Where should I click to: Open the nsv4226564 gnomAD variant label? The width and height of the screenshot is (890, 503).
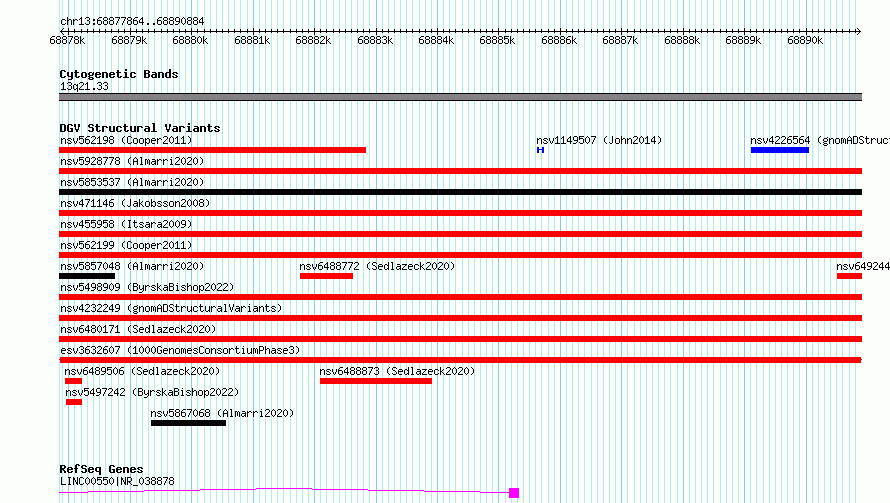pos(820,140)
